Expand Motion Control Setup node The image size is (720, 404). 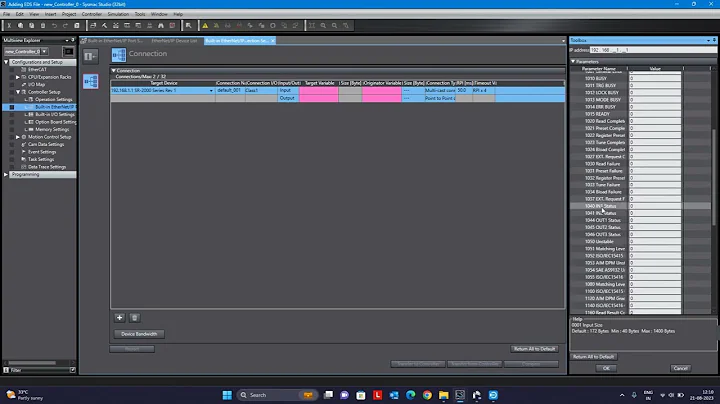tap(17, 137)
